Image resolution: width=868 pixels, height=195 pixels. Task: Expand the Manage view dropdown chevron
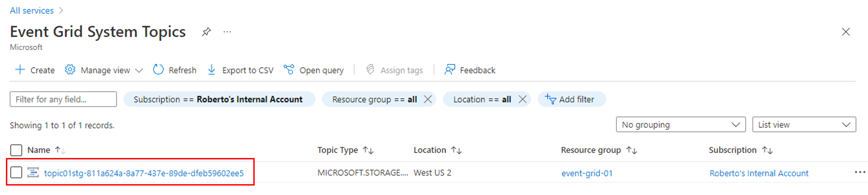(139, 71)
